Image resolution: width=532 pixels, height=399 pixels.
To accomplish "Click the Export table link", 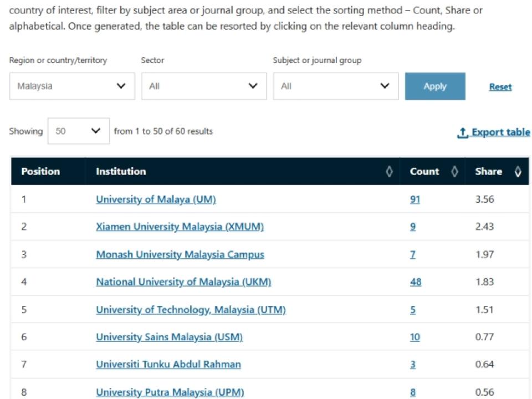I will tap(494, 132).
